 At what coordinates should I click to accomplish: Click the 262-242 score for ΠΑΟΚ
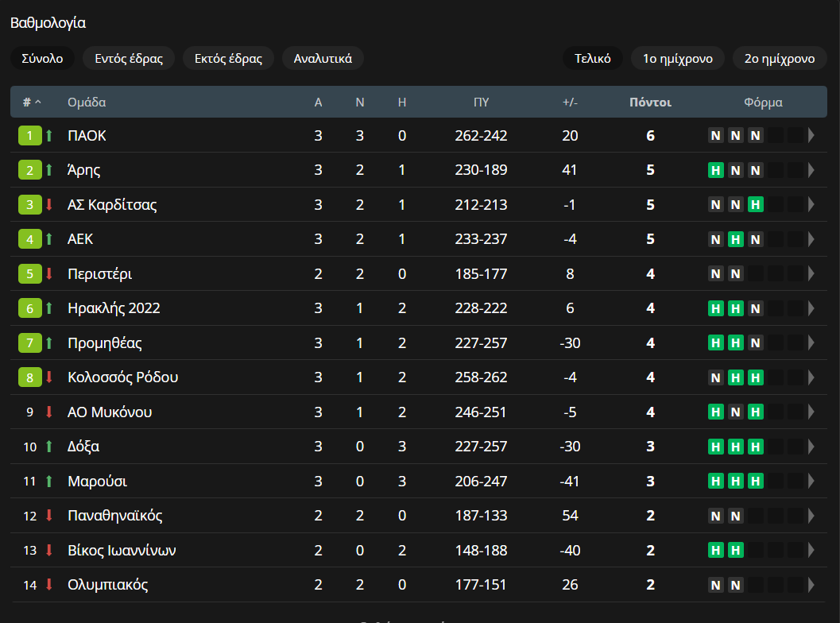pos(481,136)
